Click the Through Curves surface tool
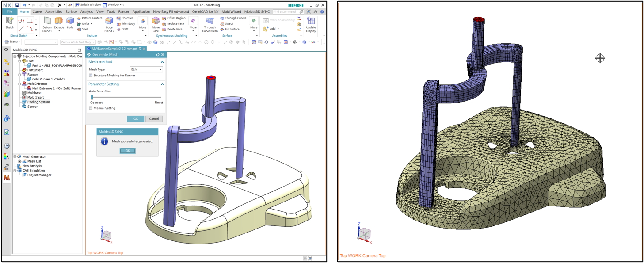 [233, 18]
